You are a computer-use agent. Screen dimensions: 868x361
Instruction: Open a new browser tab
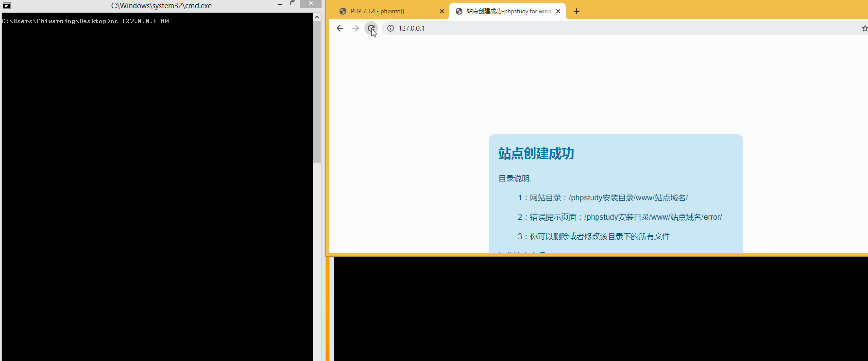click(x=577, y=11)
